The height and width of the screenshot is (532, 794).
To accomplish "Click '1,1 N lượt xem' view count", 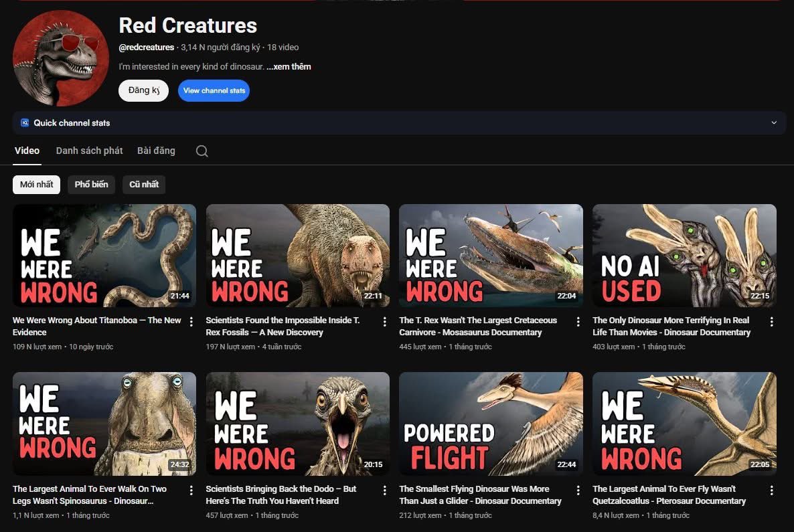I will 35,515.
